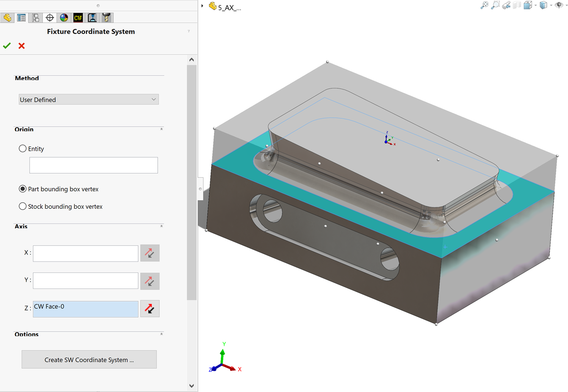
Task: Activate the Zoom to Area tool
Action: click(495, 5)
